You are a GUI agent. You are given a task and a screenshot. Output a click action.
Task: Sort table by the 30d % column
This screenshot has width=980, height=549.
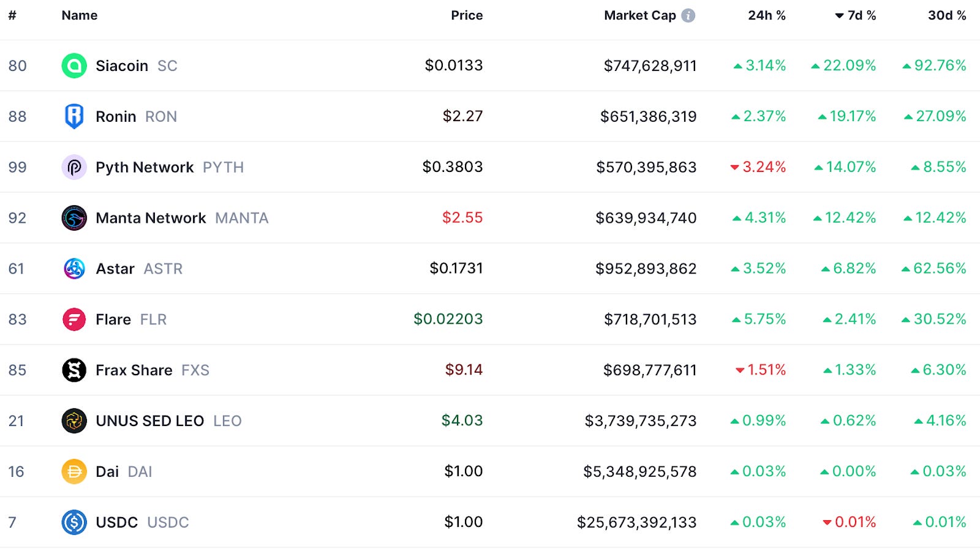pyautogui.click(x=947, y=15)
